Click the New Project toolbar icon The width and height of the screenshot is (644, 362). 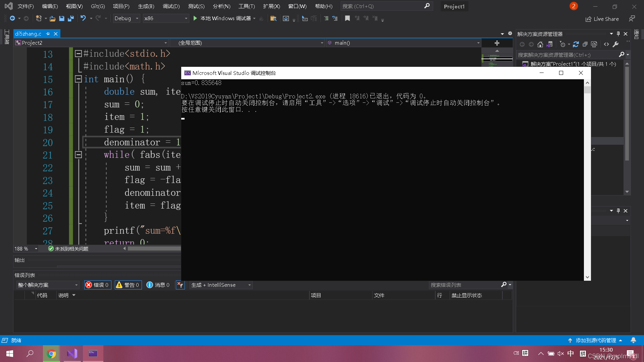point(39,18)
